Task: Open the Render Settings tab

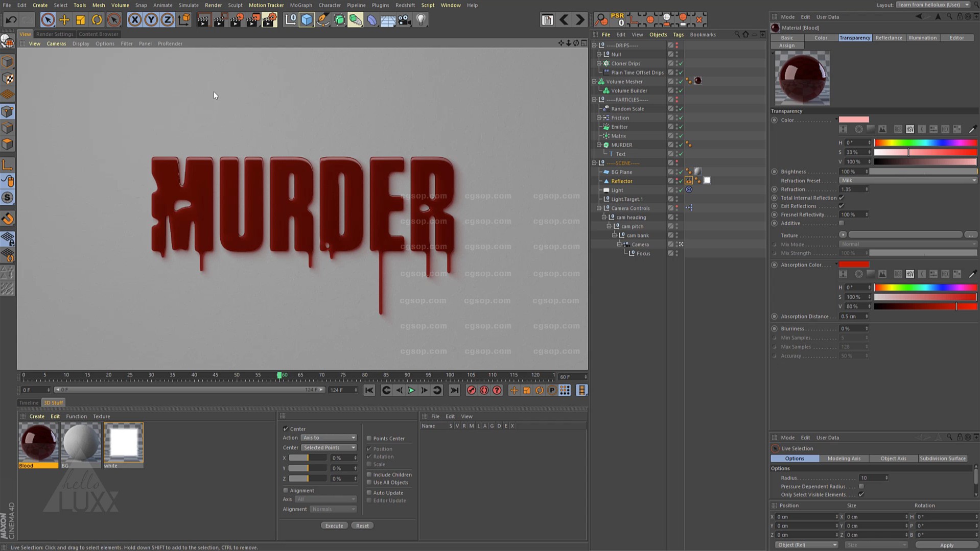Action: pyautogui.click(x=55, y=34)
